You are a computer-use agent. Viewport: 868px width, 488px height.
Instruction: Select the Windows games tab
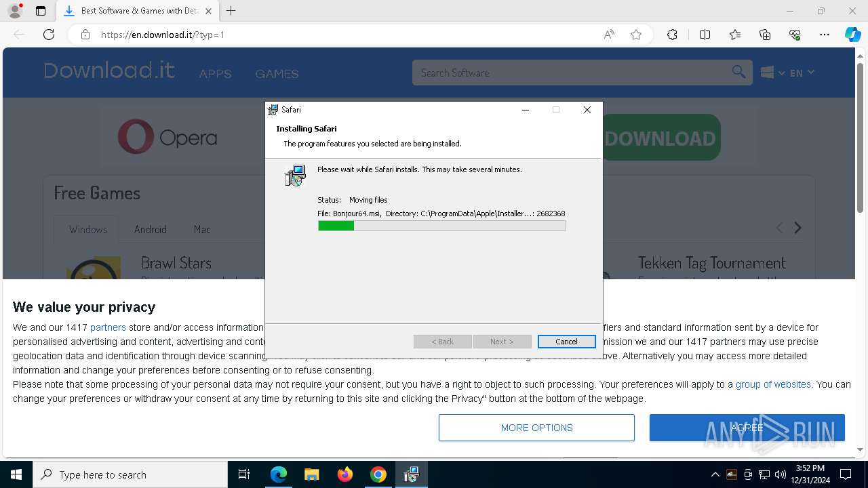coord(88,229)
